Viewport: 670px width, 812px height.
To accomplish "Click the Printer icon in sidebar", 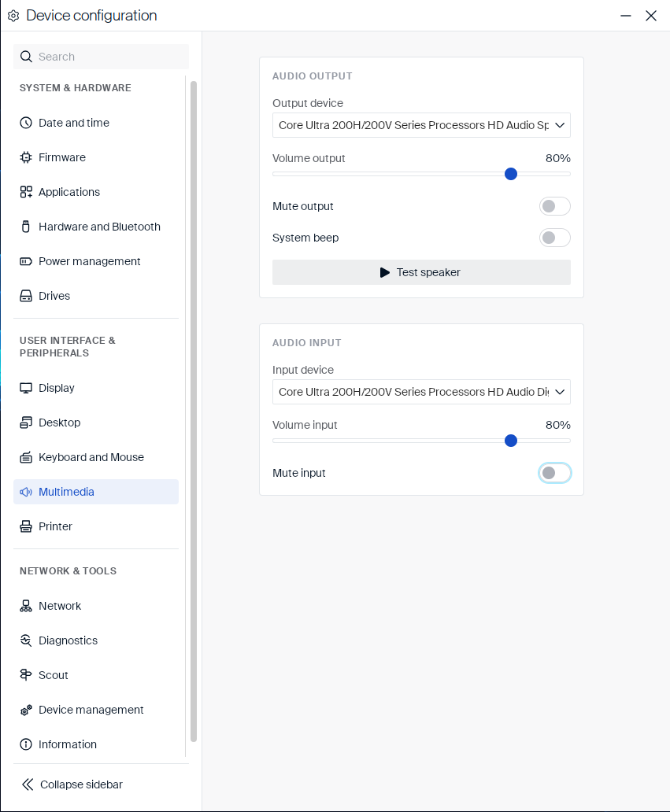I will click(x=26, y=526).
